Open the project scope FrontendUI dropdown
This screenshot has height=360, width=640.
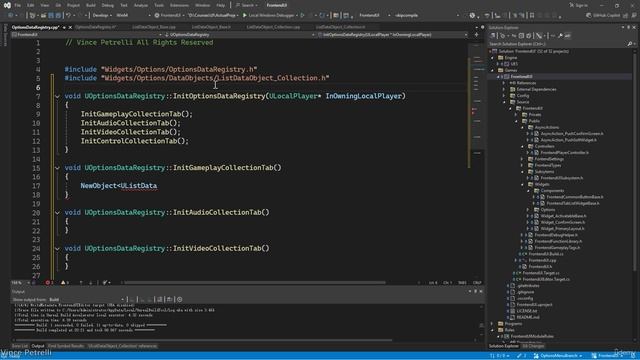(x=87, y=35)
